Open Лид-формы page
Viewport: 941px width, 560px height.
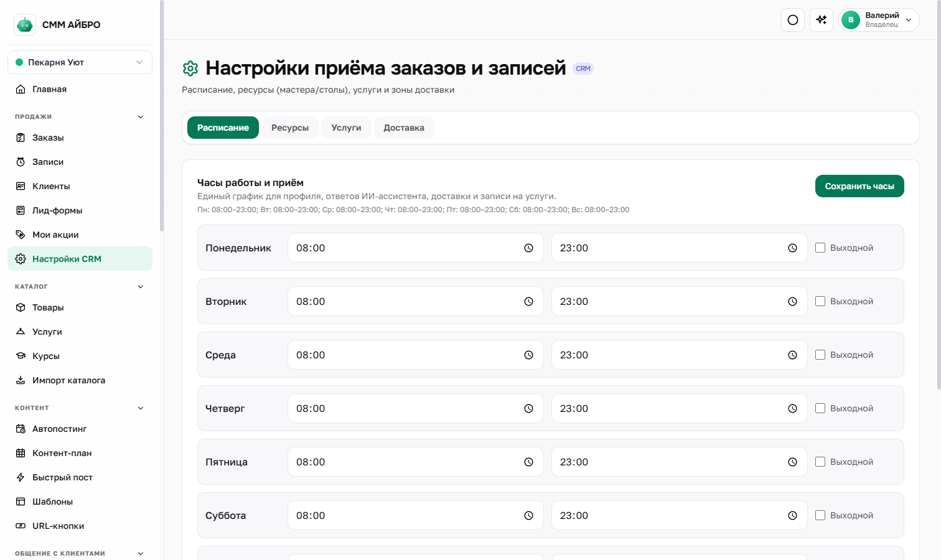coord(80,210)
